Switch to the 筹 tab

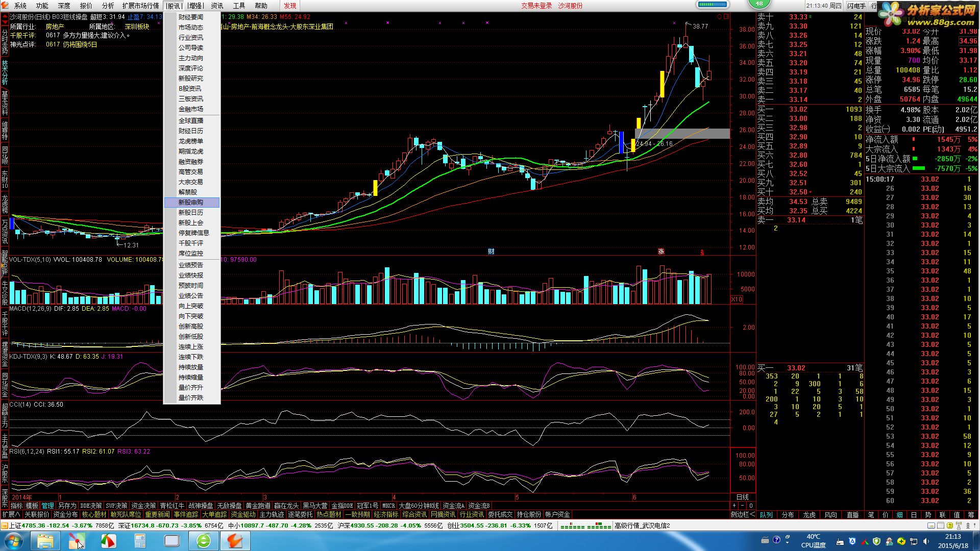(x=971, y=515)
